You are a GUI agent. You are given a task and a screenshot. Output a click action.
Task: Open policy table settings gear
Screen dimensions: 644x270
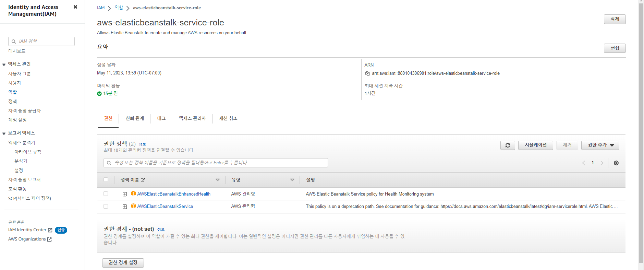[x=616, y=163]
